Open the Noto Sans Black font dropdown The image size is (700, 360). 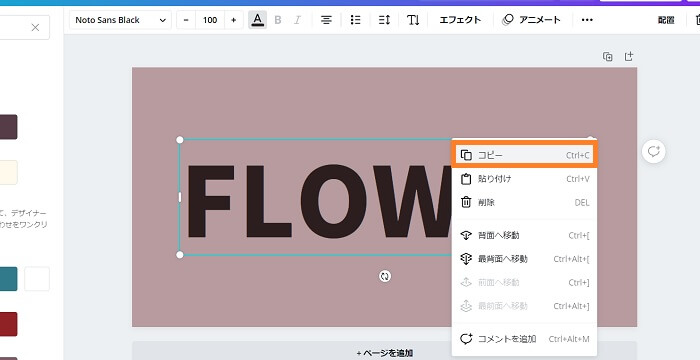point(120,20)
